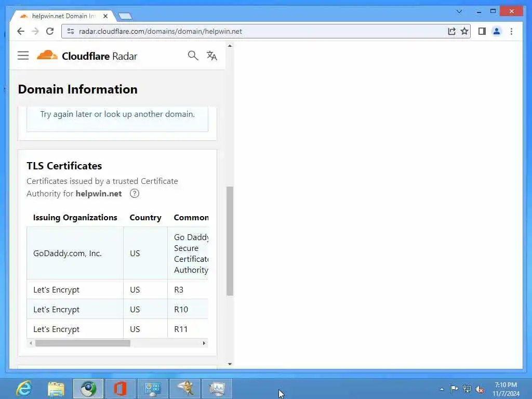Click the R10 common name cell
This screenshot has width=532, height=399.
188,309
